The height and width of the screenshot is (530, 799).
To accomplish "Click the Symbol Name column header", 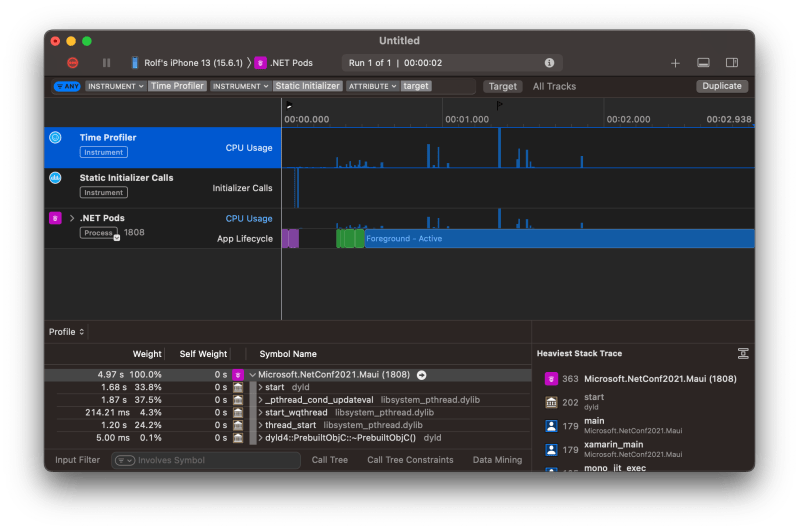I will [288, 354].
